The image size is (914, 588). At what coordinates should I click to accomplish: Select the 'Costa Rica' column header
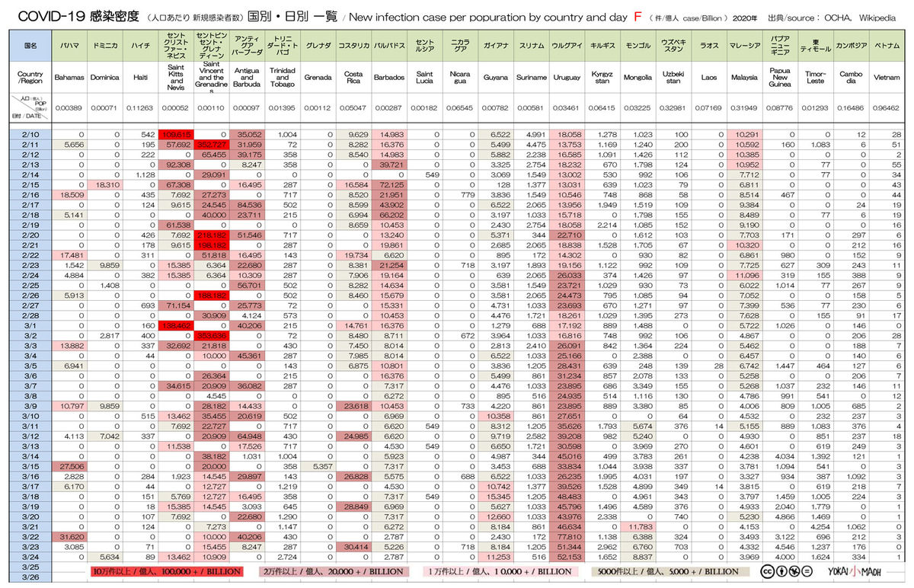pyautogui.click(x=352, y=78)
